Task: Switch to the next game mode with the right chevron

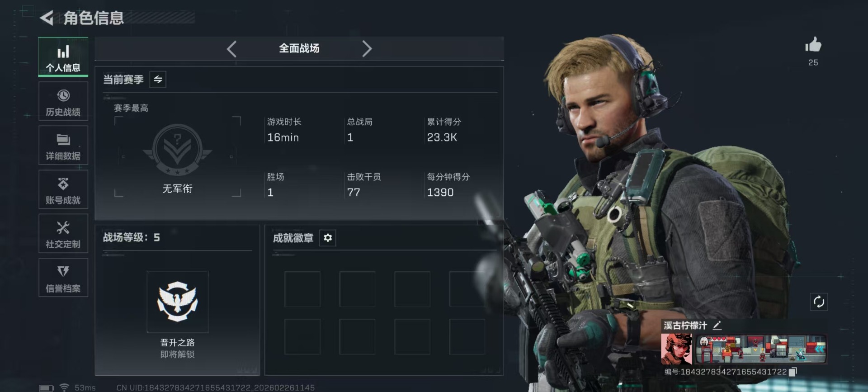Action: coord(367,49)
